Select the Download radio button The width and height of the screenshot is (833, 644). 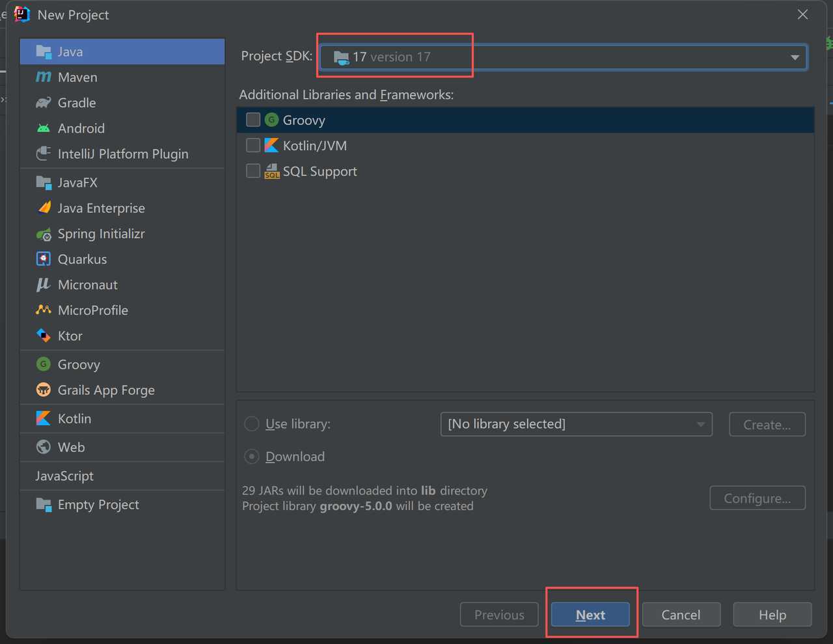point(251,457)
